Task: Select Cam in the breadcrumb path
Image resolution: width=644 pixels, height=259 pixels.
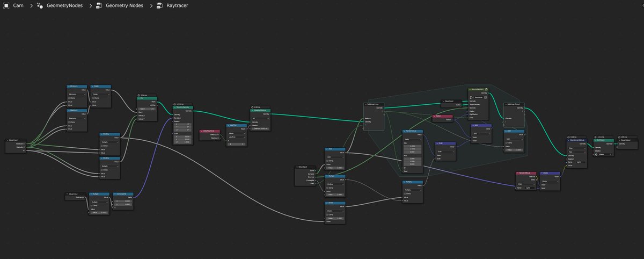Action: [18, 5]
